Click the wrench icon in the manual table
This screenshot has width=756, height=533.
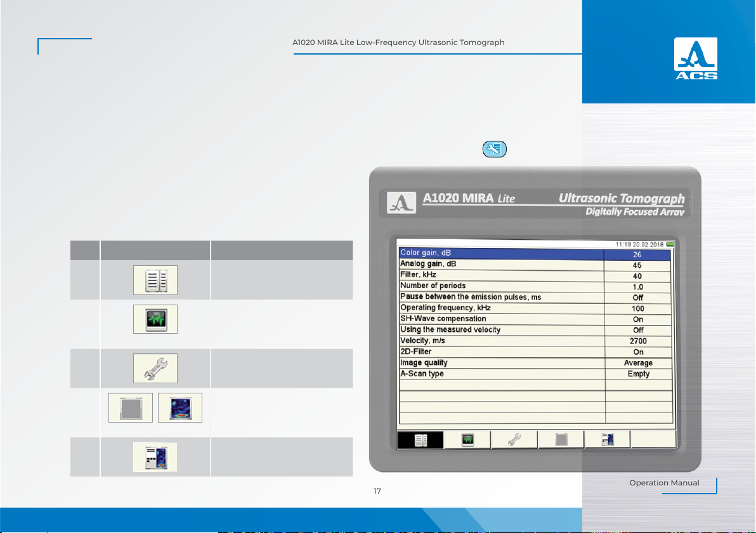point(155,369)
